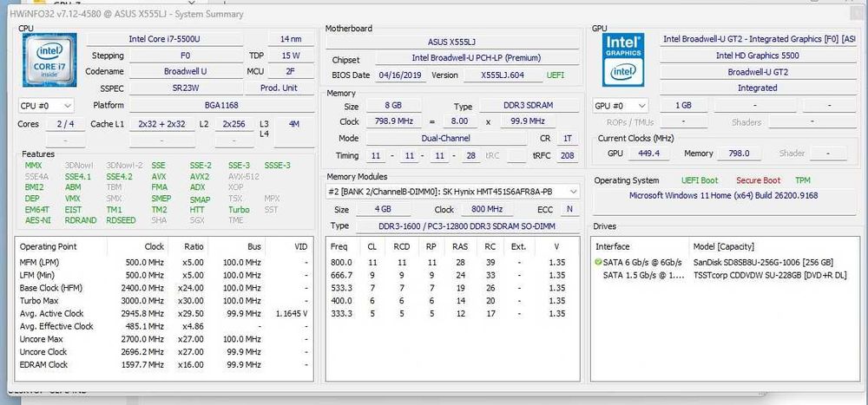This screenshot has width=868, height=405.
Task: Select the module size 4 GB field
Action: (383, 210)
